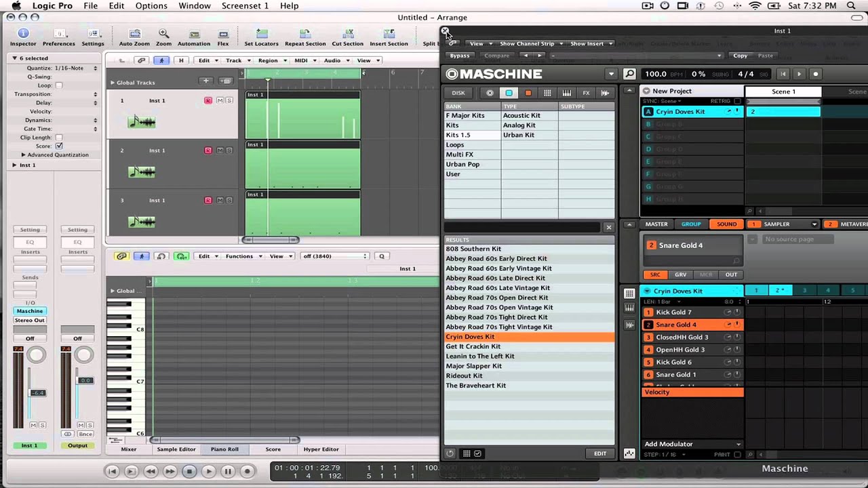Screen dimensions: 868x488
Task: Open the SAMPLER module dropdown arrow
Action: (814, 224)
